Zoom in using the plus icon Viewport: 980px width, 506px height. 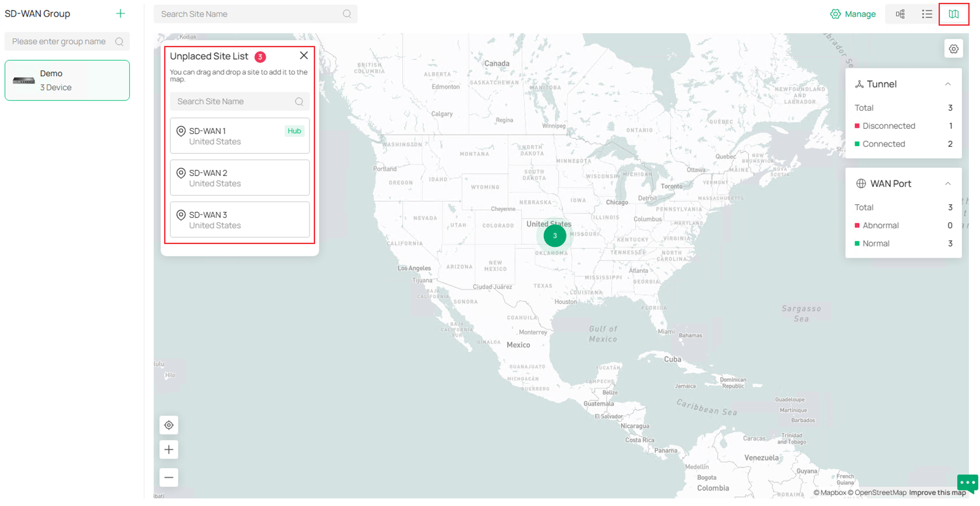click(169, 449)
